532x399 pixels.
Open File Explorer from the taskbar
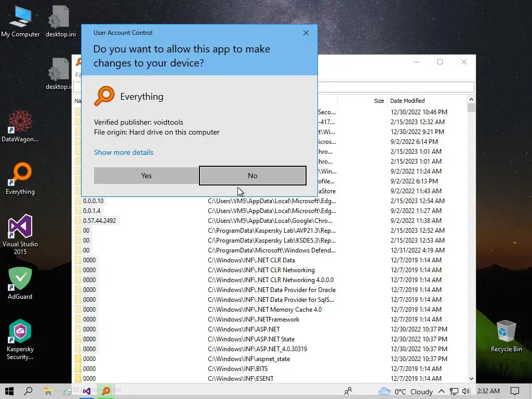pos(48,391)
